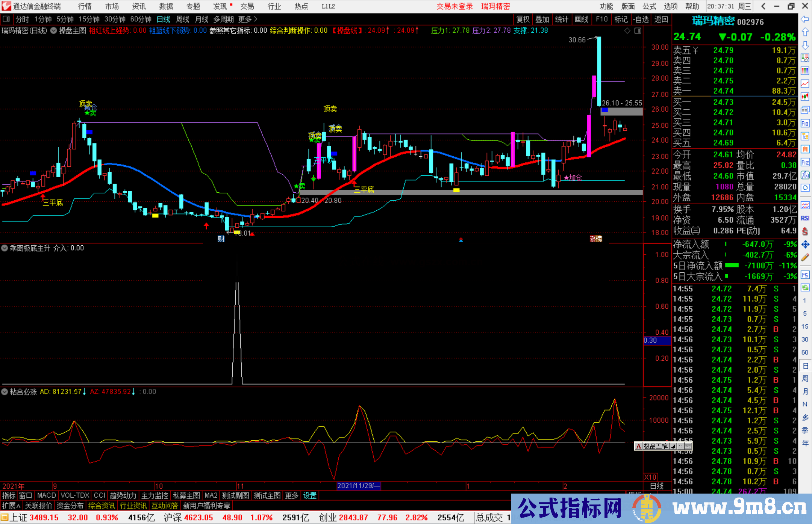Click the 复权 button above chart

coord(523,19)
